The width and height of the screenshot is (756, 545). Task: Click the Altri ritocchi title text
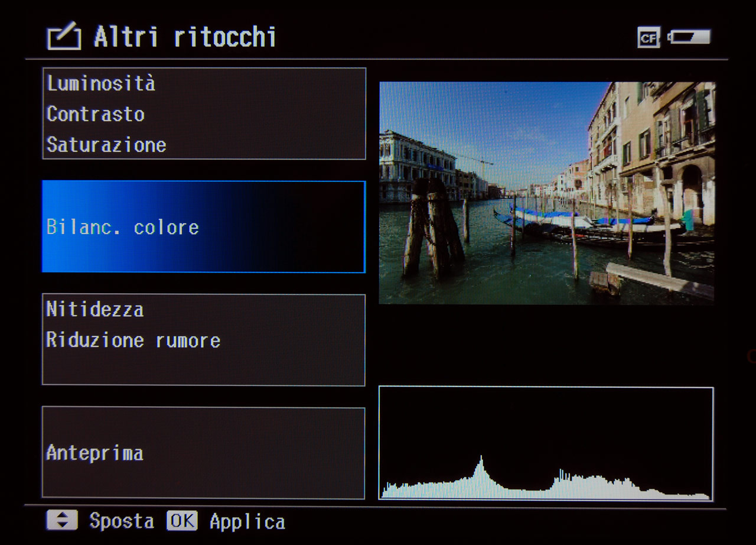tap(185, 37)
